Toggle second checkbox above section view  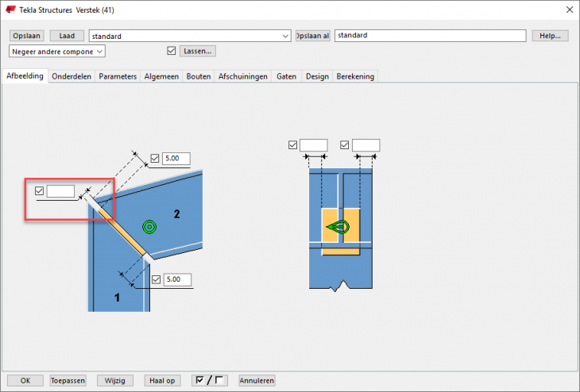click(344, 145)
